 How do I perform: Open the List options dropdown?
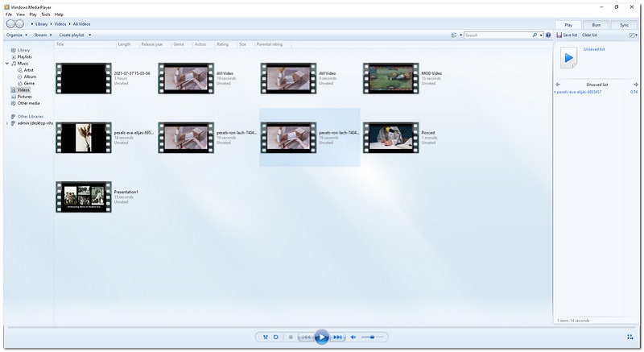click(x=632, y=35)
